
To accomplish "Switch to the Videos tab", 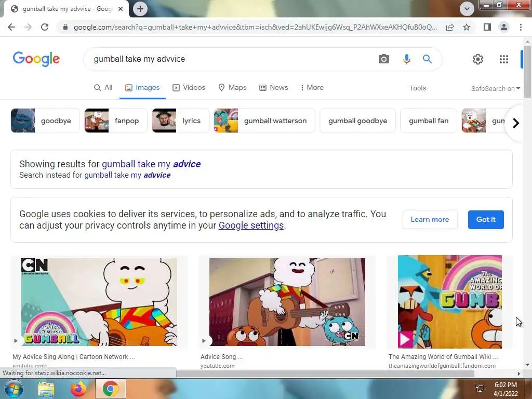I will point(189,87).
